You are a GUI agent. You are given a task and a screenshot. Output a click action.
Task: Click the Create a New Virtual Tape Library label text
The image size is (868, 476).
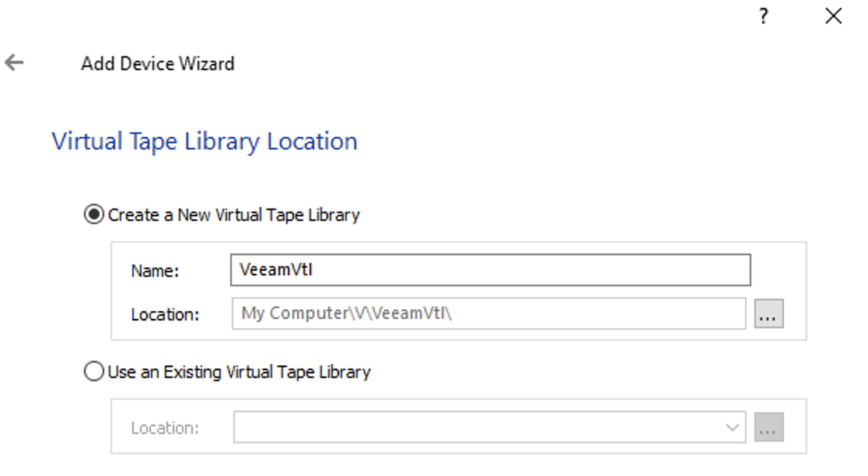point(233,215)
